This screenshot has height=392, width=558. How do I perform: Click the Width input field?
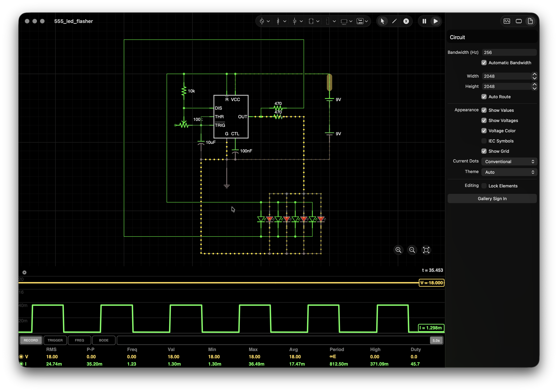(x=506, y=76)
